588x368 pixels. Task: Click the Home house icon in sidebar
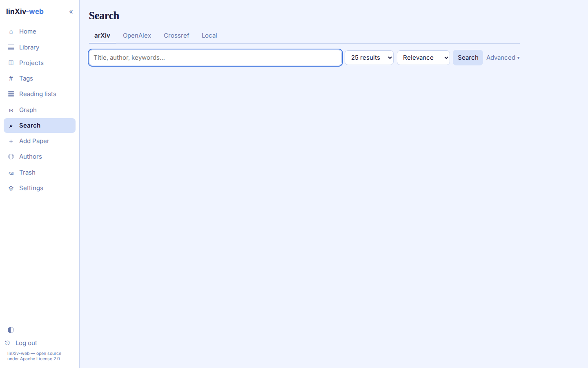click(x=11, y=31)
